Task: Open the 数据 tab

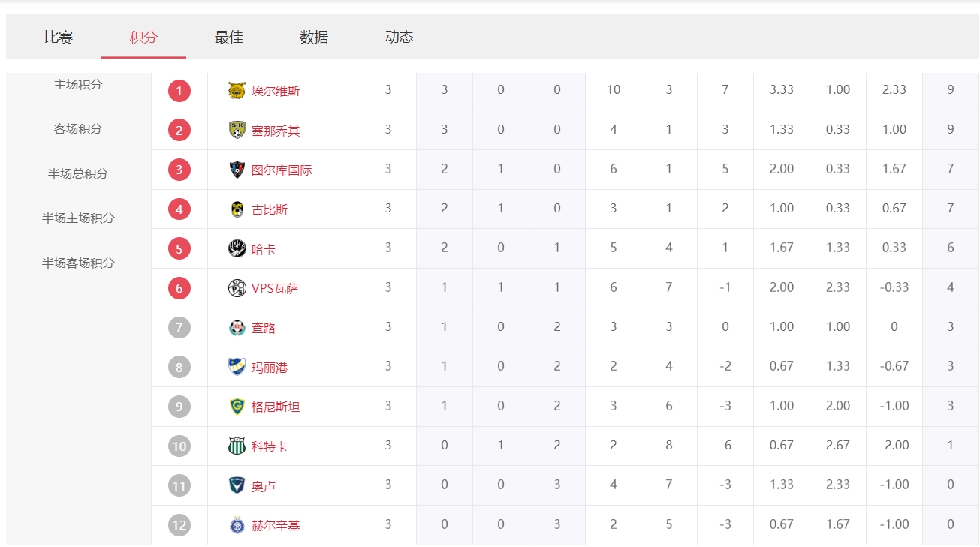Action: 314,38
